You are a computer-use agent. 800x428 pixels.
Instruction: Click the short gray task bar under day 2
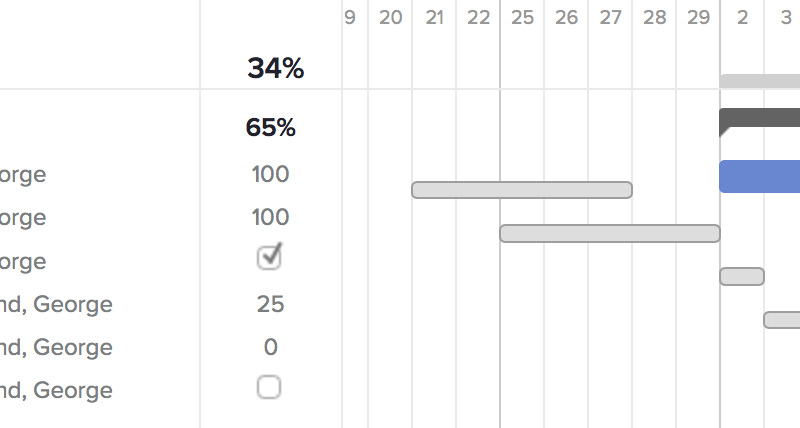tap(742, 276)
